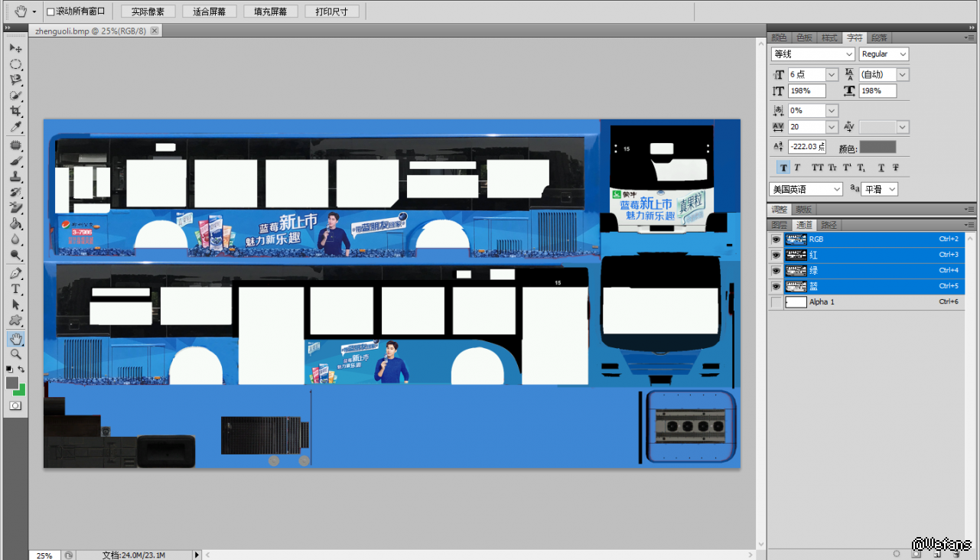Select the Crop tool
980x560 pixels.
pyautogui.click(x=15, y=112)
